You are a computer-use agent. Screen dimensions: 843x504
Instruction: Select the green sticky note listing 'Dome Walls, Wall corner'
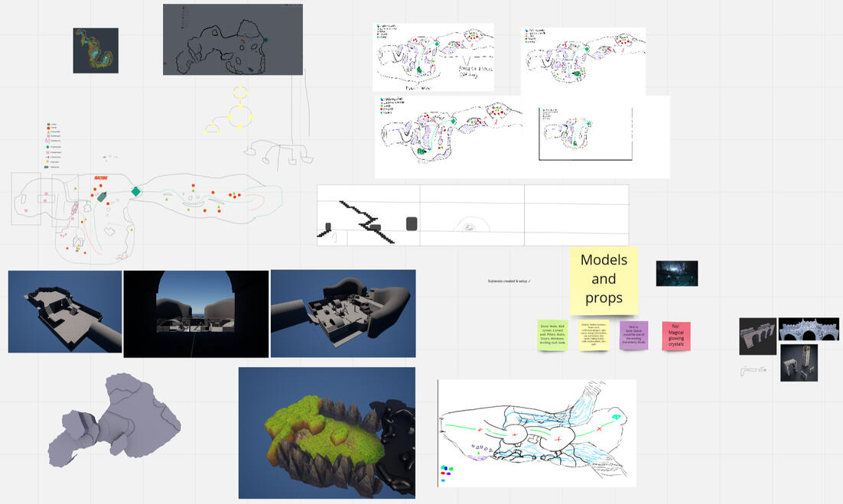[x=552, y=336]
